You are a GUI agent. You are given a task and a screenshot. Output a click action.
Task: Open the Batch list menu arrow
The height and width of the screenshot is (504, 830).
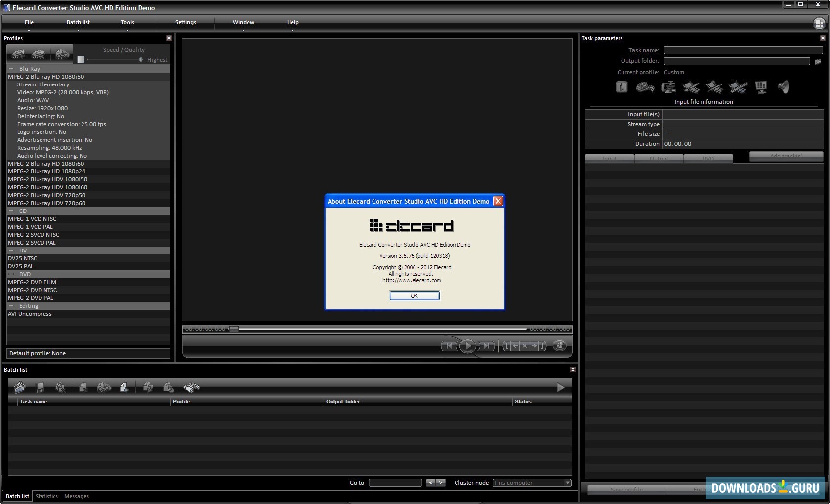[78, 30]
